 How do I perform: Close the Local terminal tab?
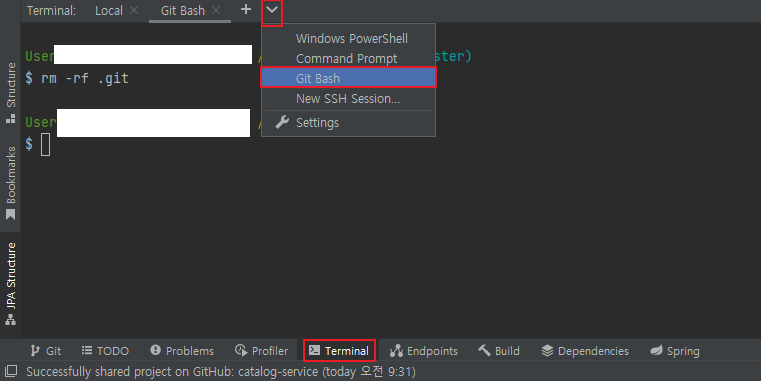click(x=134, y=10)
